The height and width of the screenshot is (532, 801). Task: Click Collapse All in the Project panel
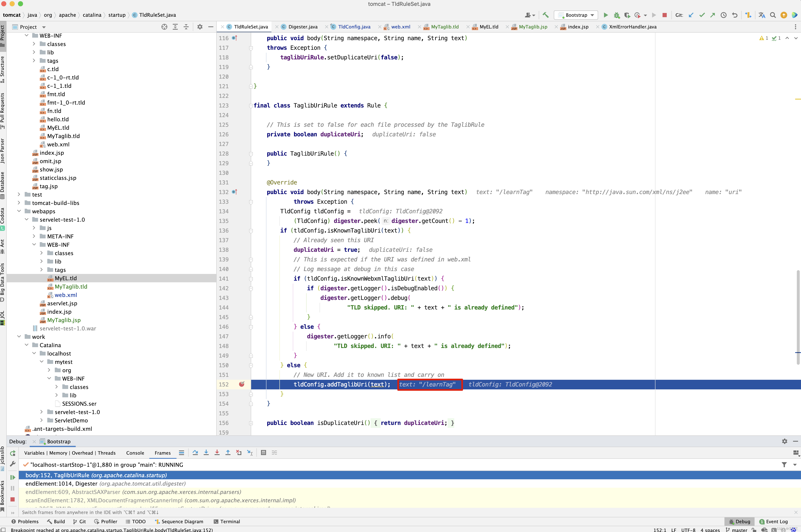click(x=186, y=27)
